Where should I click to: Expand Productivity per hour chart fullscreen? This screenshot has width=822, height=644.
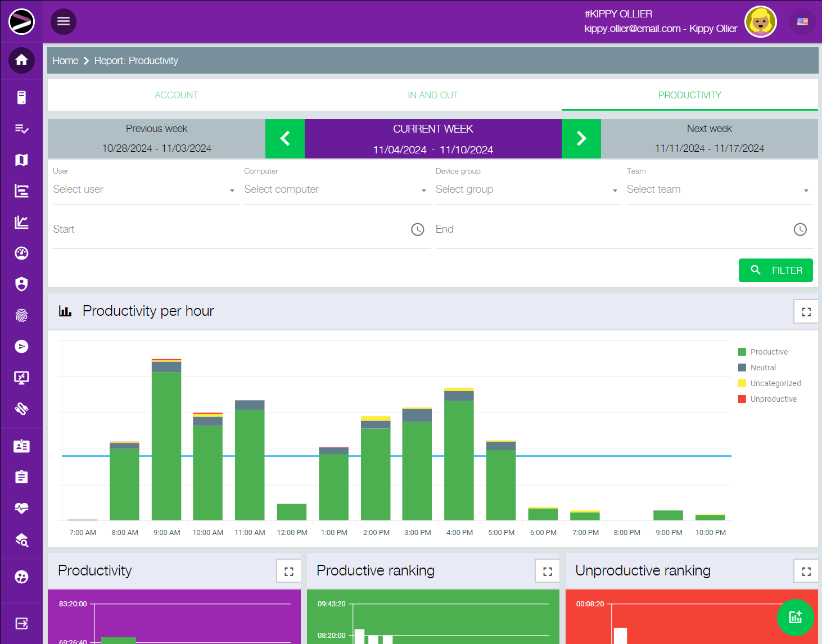click(x=806, y=312)
